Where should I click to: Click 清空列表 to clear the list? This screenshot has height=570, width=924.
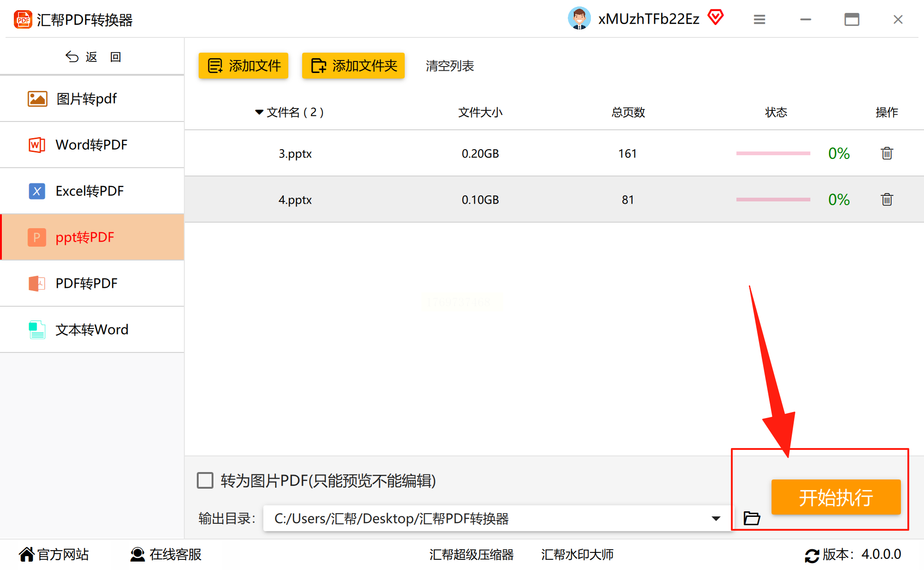coord(450,66)
